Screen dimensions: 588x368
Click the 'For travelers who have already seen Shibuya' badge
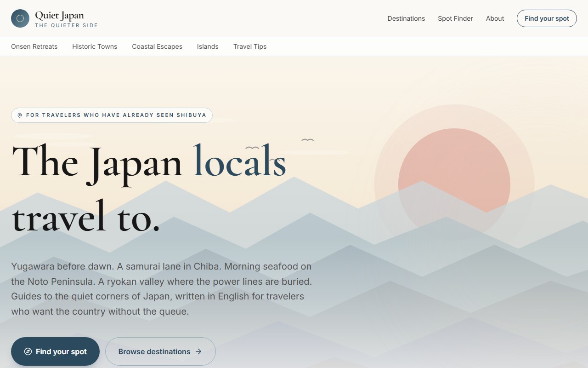click(x=112, y=115)
